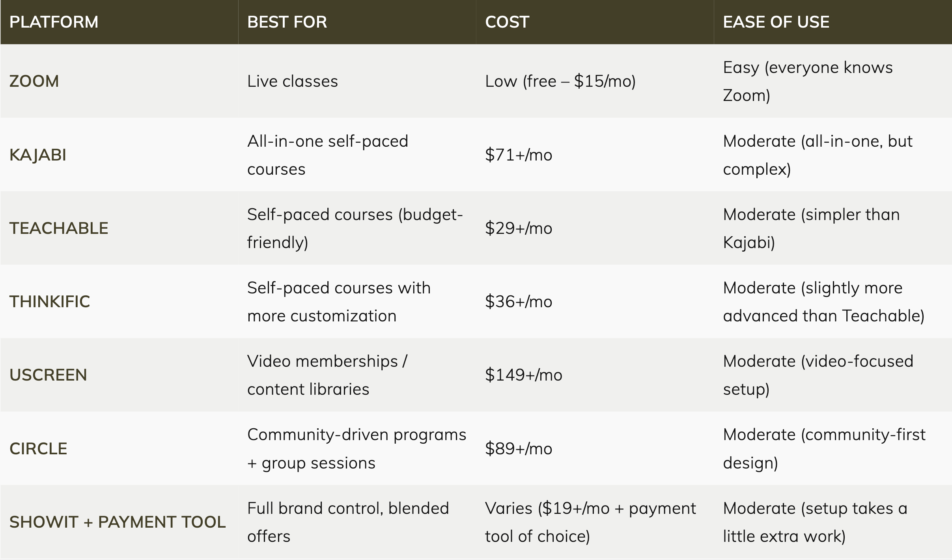Click the $149+/mo cost cell
This screenshot has height=560, width=952.
(523, 375)
